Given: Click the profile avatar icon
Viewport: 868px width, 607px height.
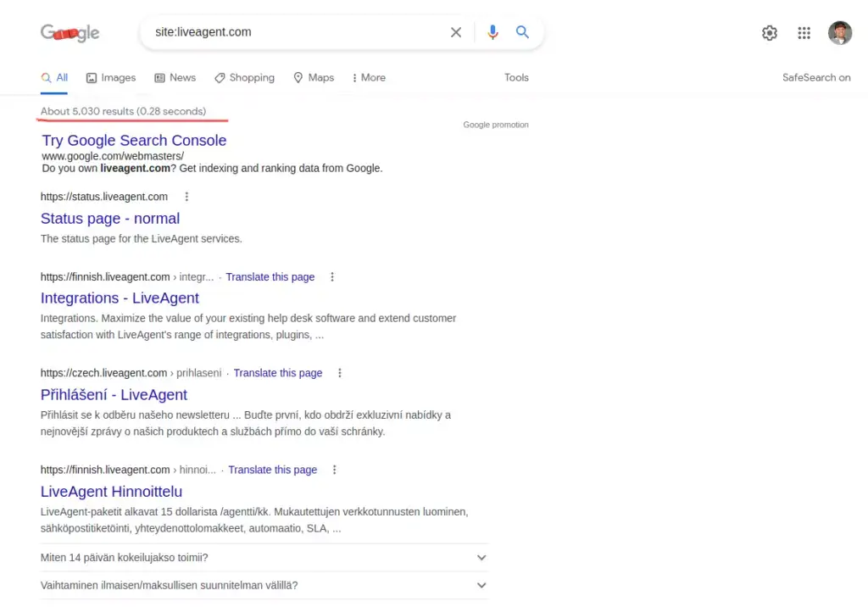Looking at the screenshot, I should point(839,32).
